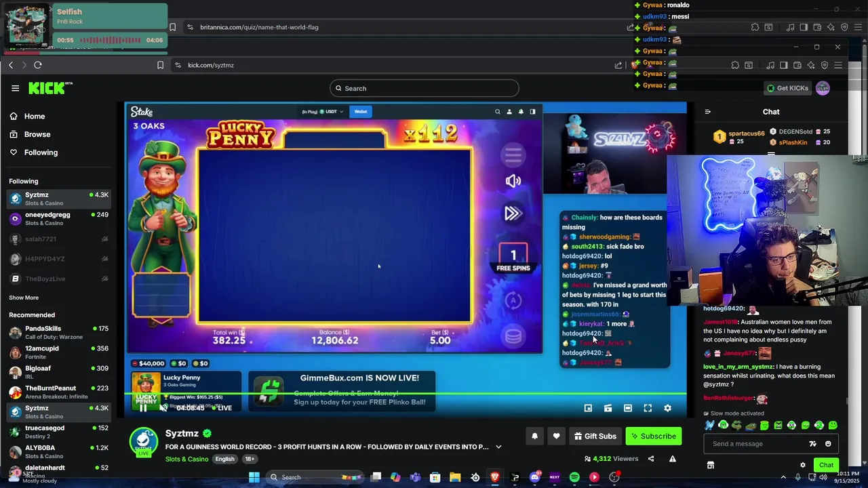Toggle notifications bell for Syztmz
The image size is (868, 488).
(x=534, y=436)
